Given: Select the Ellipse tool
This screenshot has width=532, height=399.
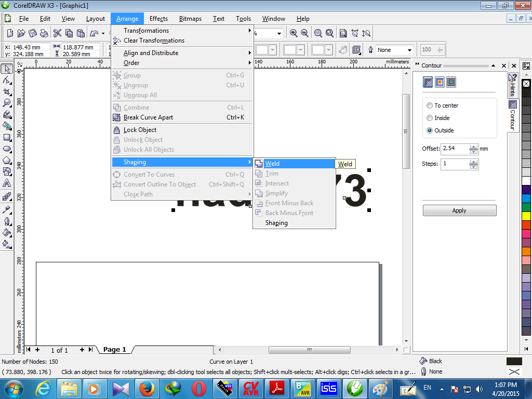Looking at the screenshot, I should pyautogui.click(x=7, y=149).
